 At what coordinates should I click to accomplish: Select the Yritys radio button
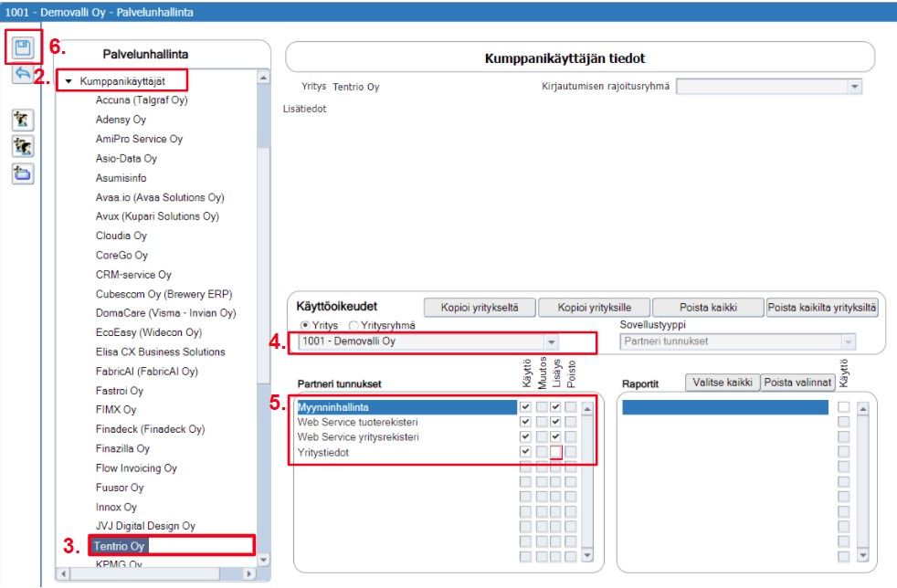[x=305, y=325]
